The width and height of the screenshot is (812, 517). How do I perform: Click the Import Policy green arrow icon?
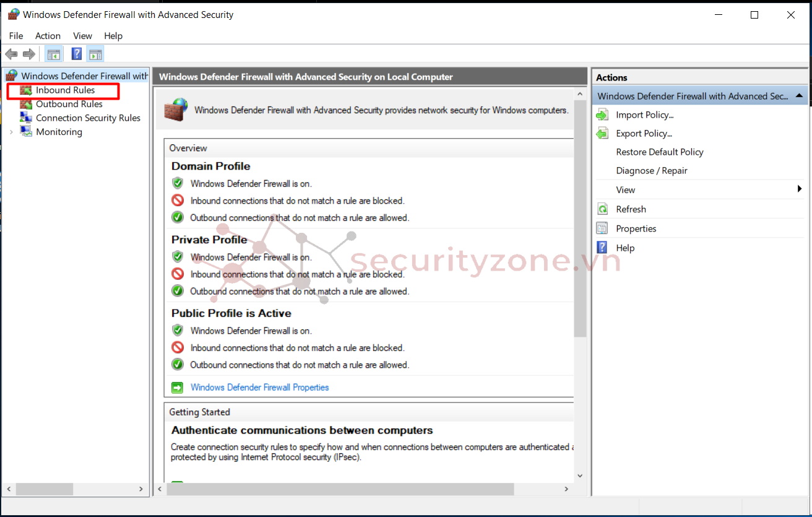coord(602,115)
